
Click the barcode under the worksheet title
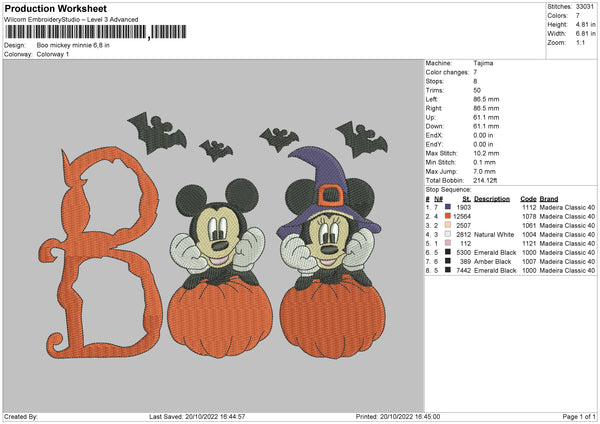point(75,33)
